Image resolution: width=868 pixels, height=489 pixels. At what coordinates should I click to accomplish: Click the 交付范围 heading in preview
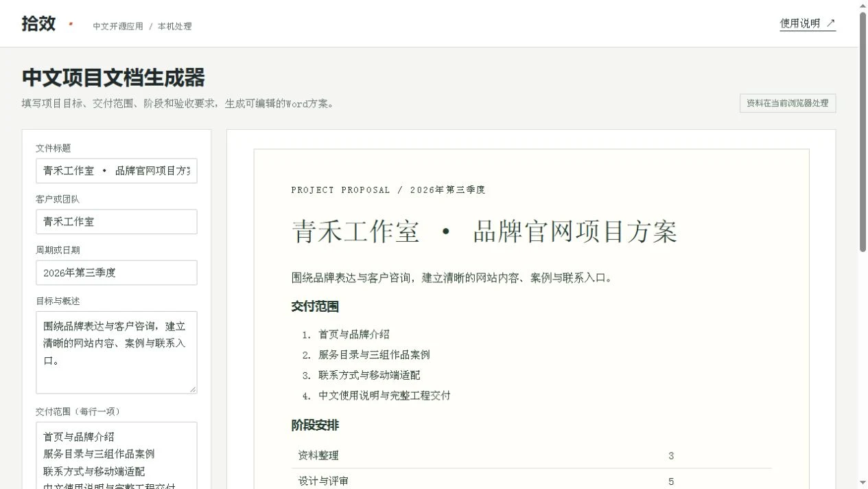315,306
